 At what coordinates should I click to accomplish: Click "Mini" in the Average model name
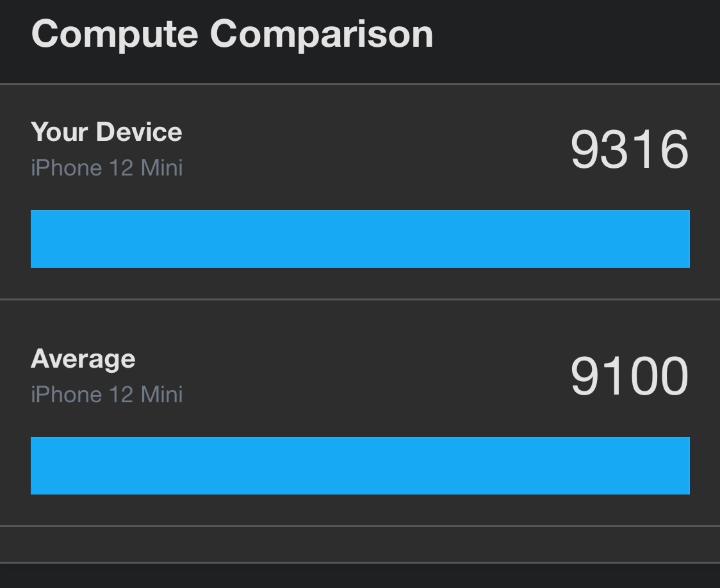click(161, 395)
